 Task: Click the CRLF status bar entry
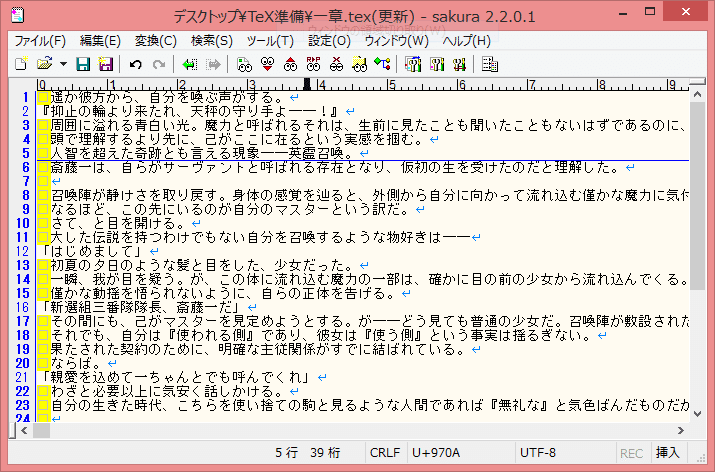(x=385, y=452)
